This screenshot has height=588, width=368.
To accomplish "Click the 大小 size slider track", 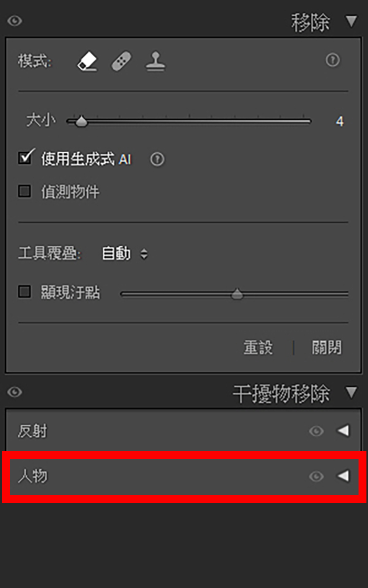I will click(x=189, y=121).
